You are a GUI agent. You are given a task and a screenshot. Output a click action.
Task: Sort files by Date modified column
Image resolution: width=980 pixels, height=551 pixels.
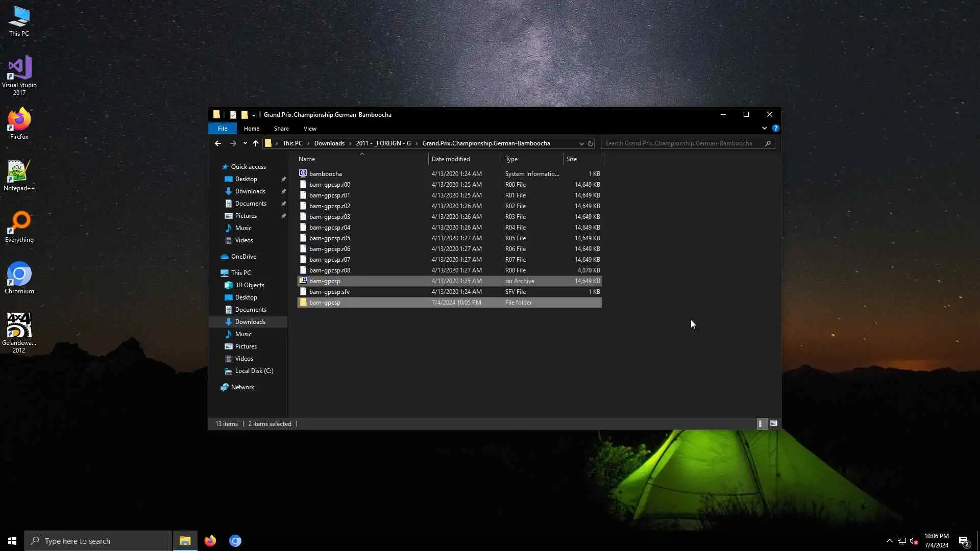451,159
